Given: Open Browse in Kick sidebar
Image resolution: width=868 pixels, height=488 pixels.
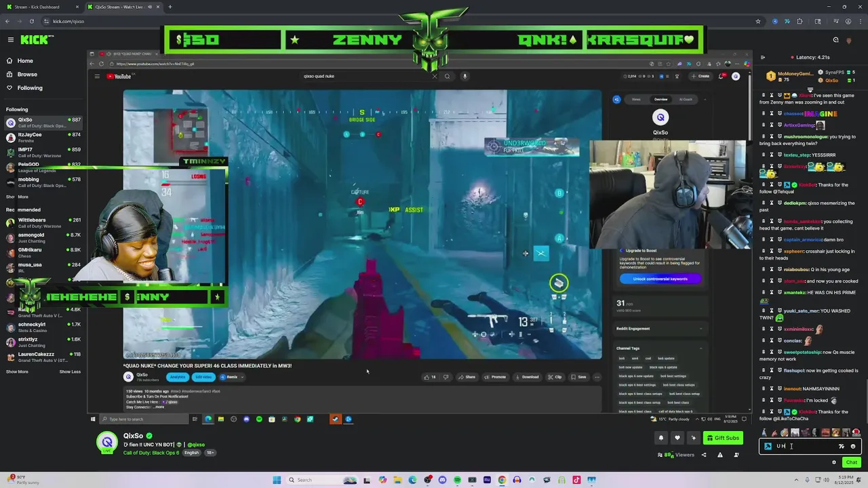Looking at the screenshot, I should [27, 75].
